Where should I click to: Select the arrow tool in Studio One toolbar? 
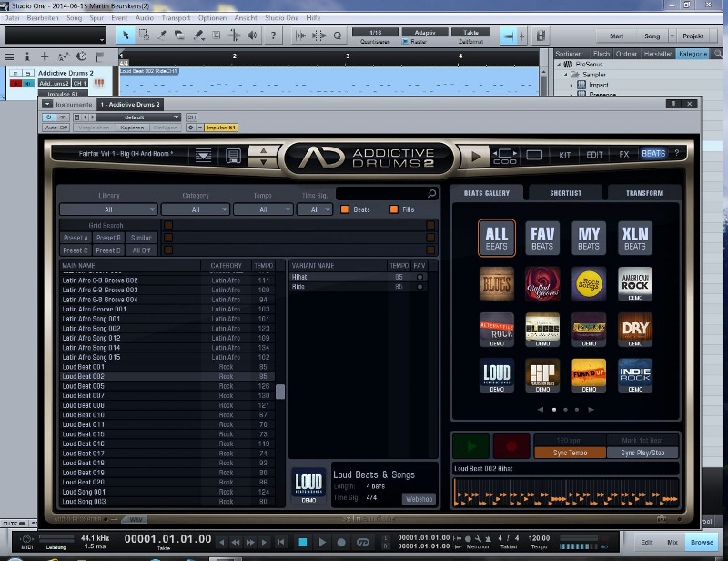[126, 36]
